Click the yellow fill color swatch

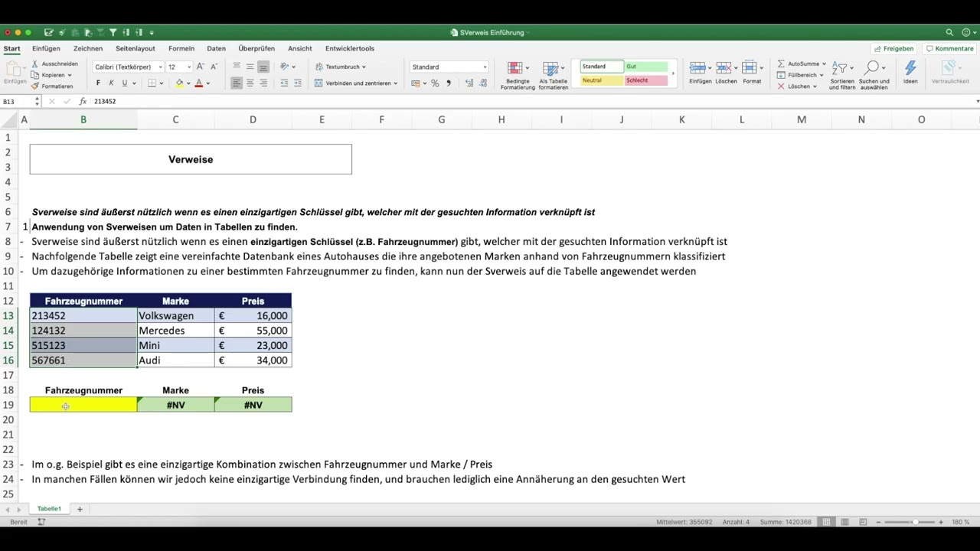(x=179, y=83)
